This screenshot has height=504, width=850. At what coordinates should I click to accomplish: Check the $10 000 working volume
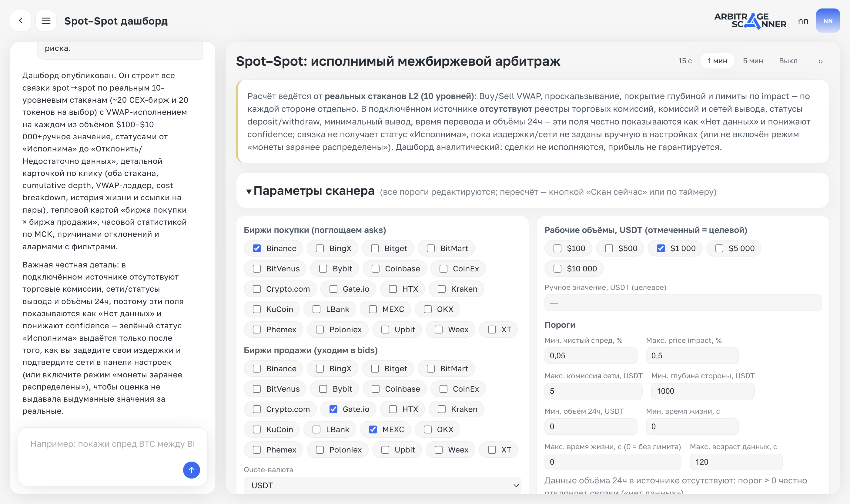[x=557, y=269]
